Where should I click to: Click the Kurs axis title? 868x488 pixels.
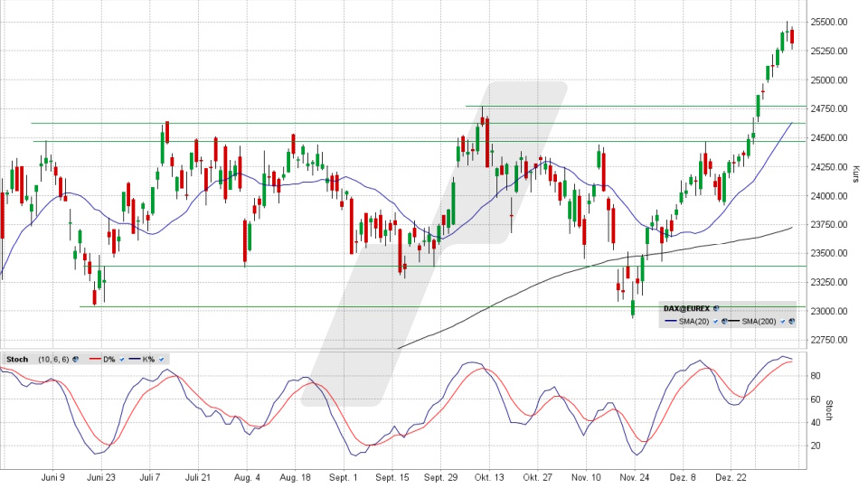point(856,174)
